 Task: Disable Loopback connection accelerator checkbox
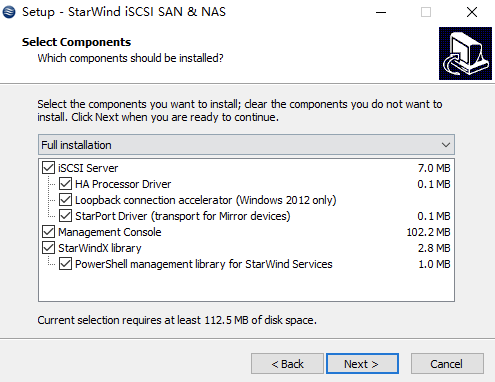point(65,200)
